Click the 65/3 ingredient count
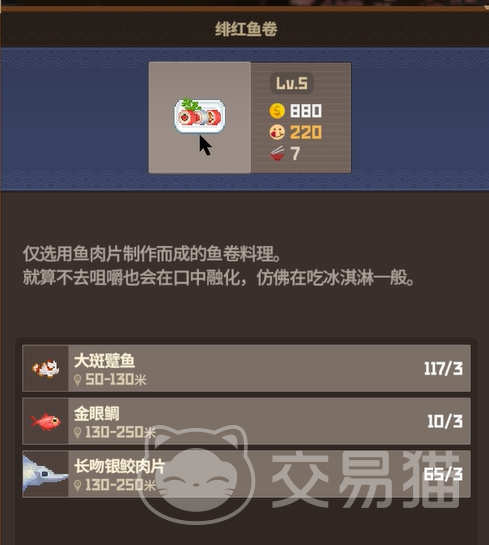The image size is (489, 545). click(x=443, y=474)
